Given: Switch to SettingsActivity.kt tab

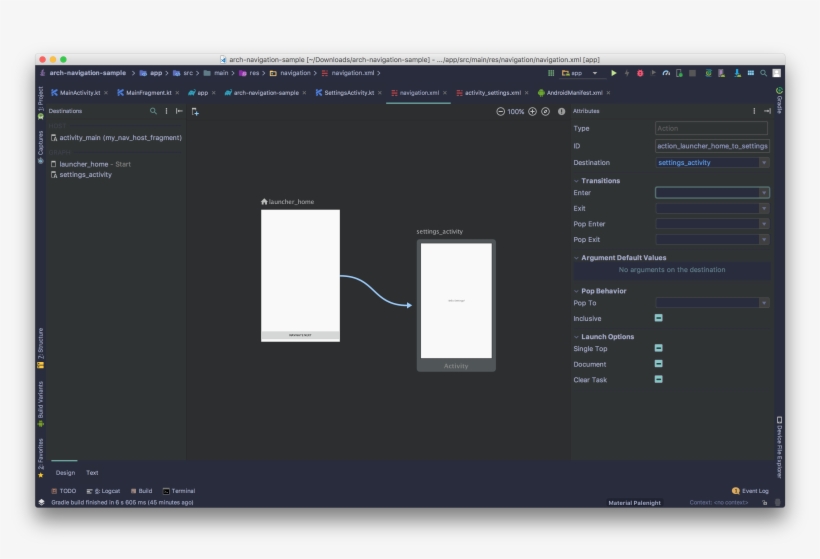Looking at the screenshot, I should 349,93.
